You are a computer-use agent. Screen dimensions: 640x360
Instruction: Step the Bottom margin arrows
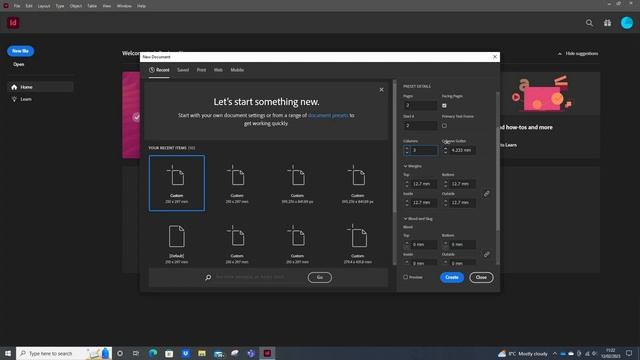(x=445, y=184)
